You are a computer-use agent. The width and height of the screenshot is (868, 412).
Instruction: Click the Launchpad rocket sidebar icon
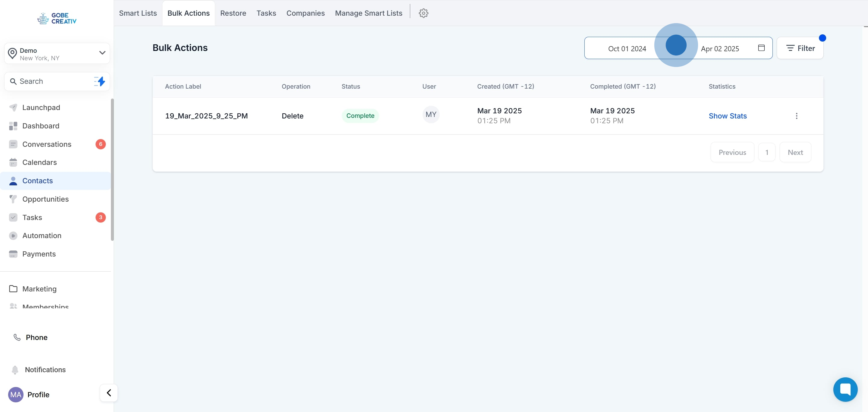pyautogui.click(x=13, y=108)
